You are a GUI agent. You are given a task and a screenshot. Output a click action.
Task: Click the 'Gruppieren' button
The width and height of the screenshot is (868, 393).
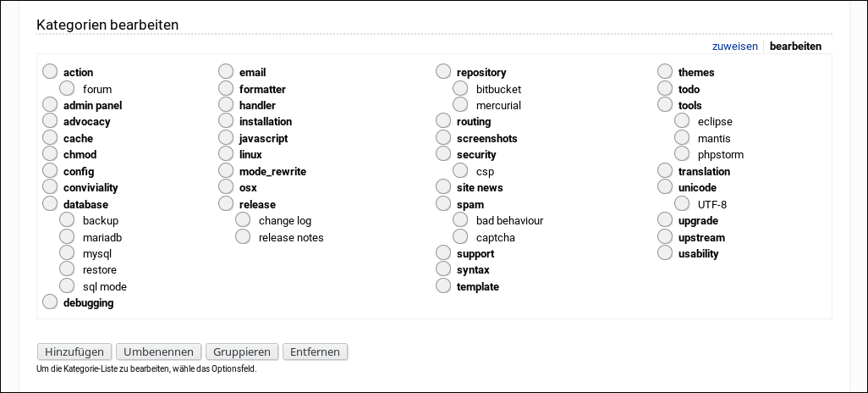[x=242, y=351]
